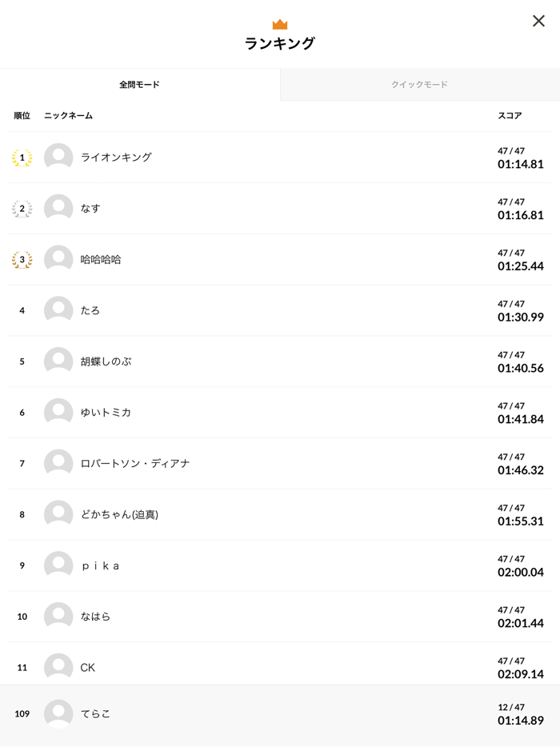
Task: Tap the avatar next to なす
Action: pos(58,209)
